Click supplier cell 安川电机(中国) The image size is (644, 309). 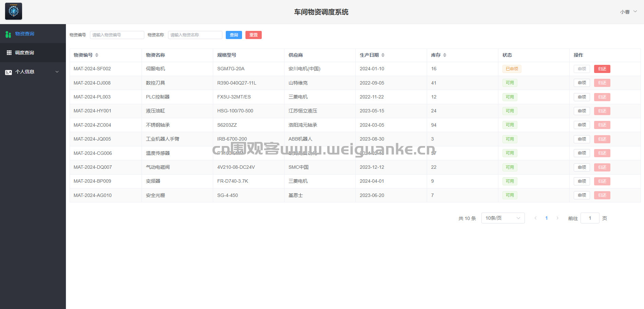point(305,69)
